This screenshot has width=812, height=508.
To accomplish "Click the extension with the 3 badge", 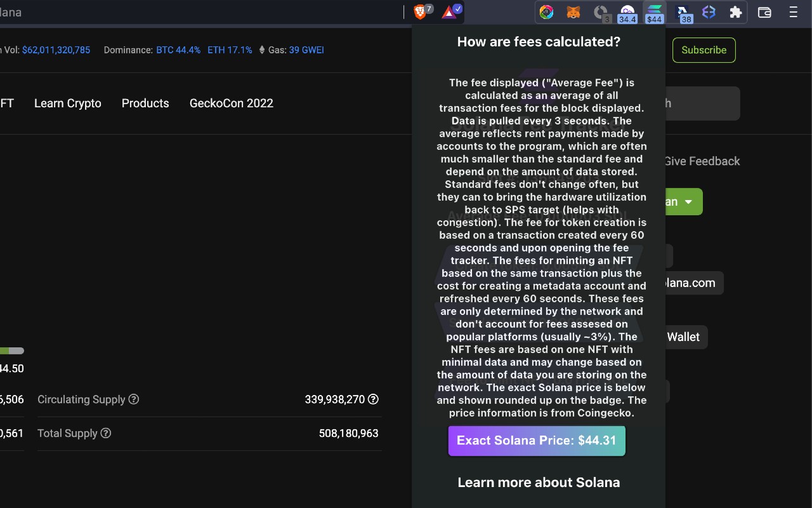I will [600, 12].
